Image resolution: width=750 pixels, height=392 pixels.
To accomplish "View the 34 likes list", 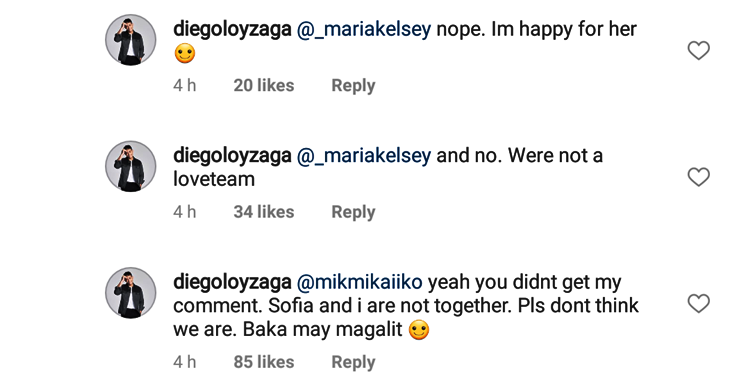I will pyautogui.click(x=264, y=212).
